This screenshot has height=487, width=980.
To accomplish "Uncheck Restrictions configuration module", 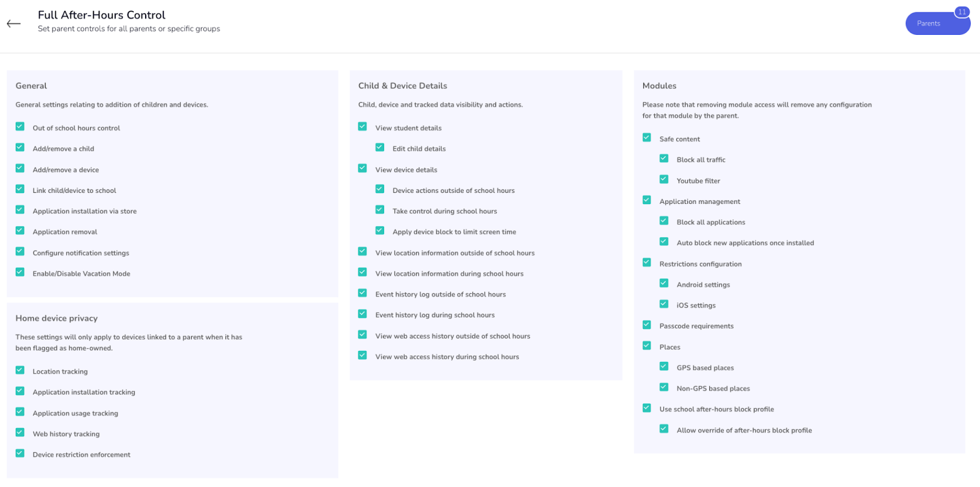I will (647, 263).
